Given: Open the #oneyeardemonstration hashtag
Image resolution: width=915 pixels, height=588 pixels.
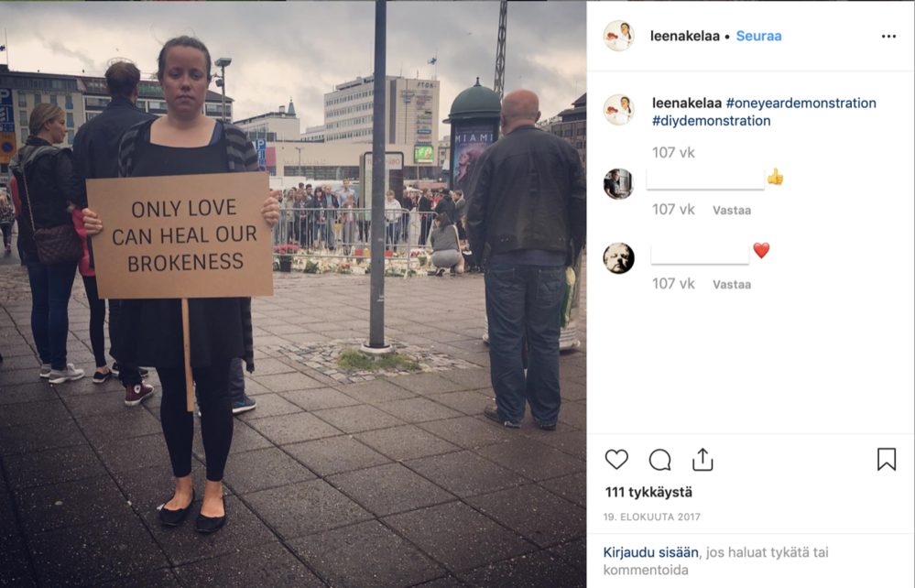Looking at the screenshot, I should click(801, 103).
